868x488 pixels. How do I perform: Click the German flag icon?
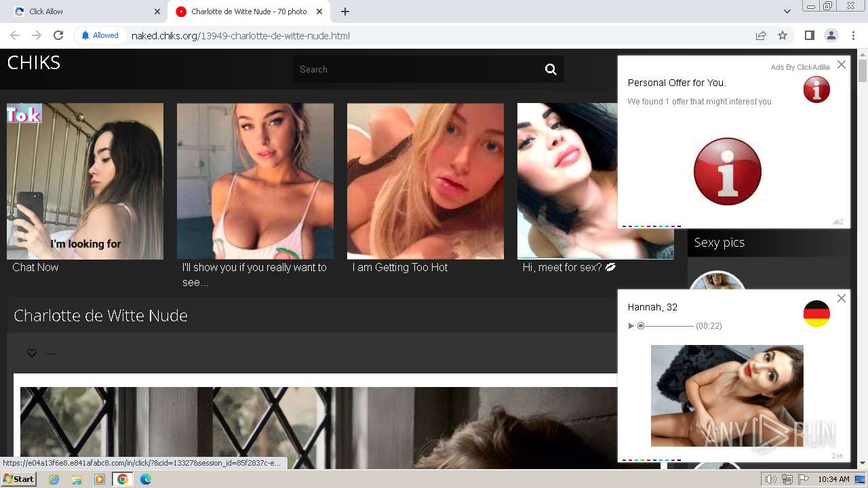816,314
